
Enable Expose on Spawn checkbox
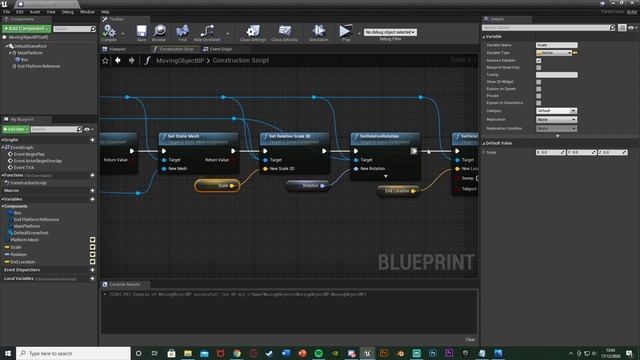click(538, 89)
